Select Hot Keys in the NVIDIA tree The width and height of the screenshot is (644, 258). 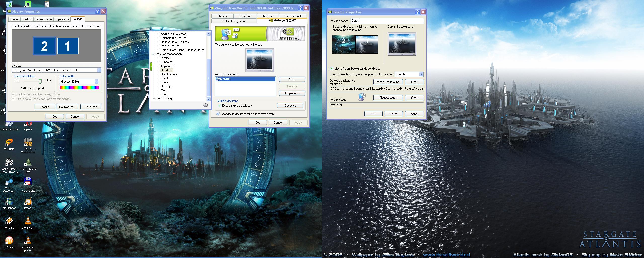tap(166, 86)
